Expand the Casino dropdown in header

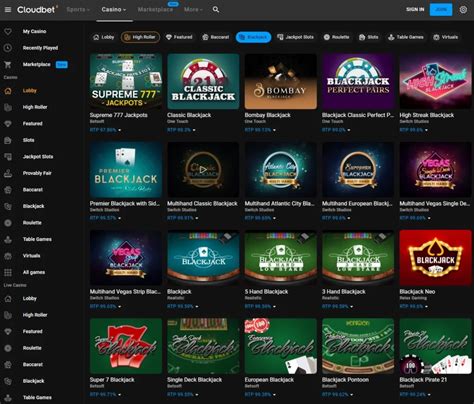tap(114, 10)
